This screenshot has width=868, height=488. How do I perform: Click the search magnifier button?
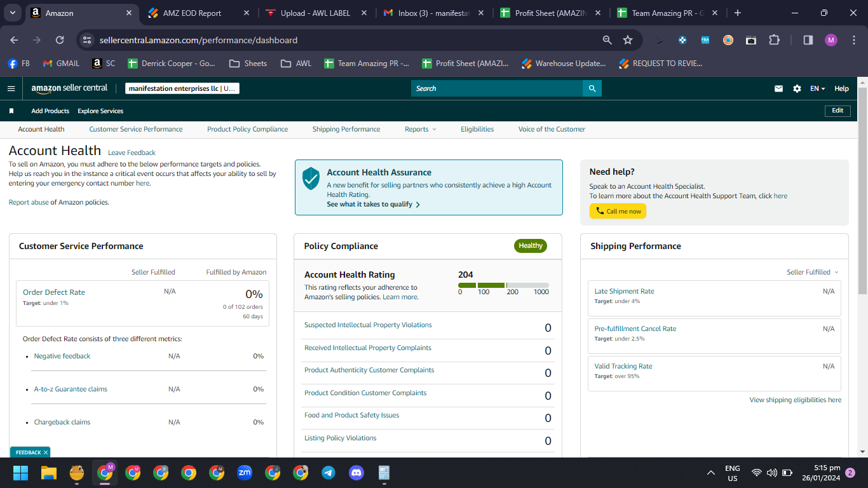coord(592,88)
